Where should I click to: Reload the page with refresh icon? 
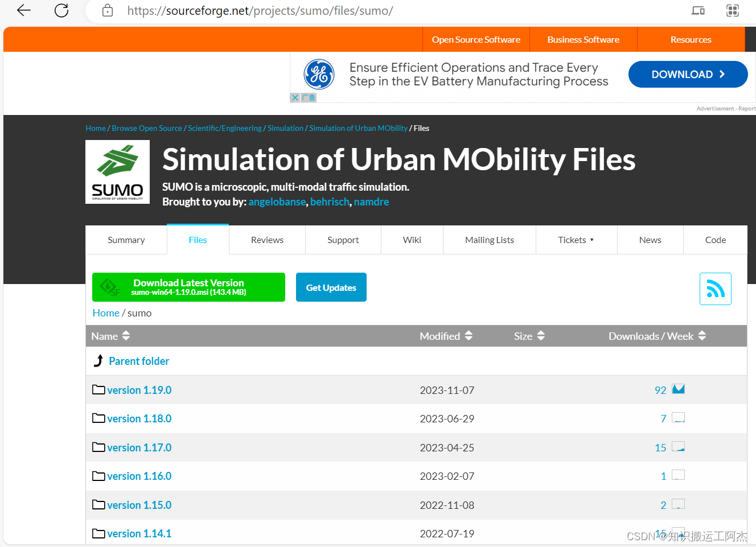click(61, 10)
